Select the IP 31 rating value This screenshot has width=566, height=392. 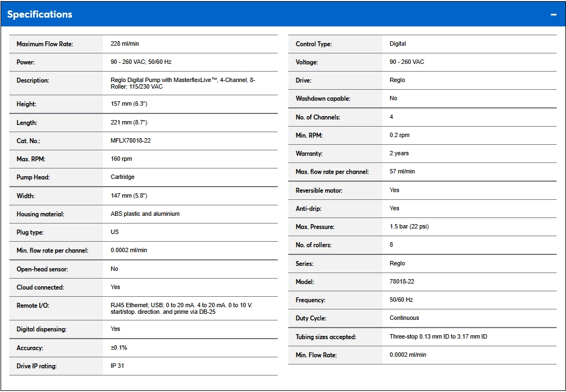pos(117,366)
